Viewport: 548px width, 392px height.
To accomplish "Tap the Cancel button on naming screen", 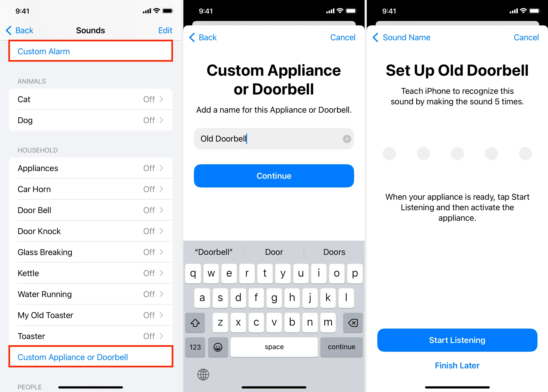I will [343, 38].
